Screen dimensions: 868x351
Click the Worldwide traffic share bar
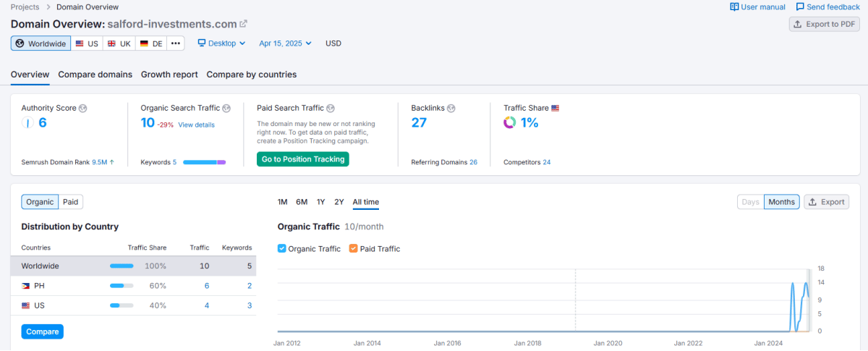(x=122, y=266)
